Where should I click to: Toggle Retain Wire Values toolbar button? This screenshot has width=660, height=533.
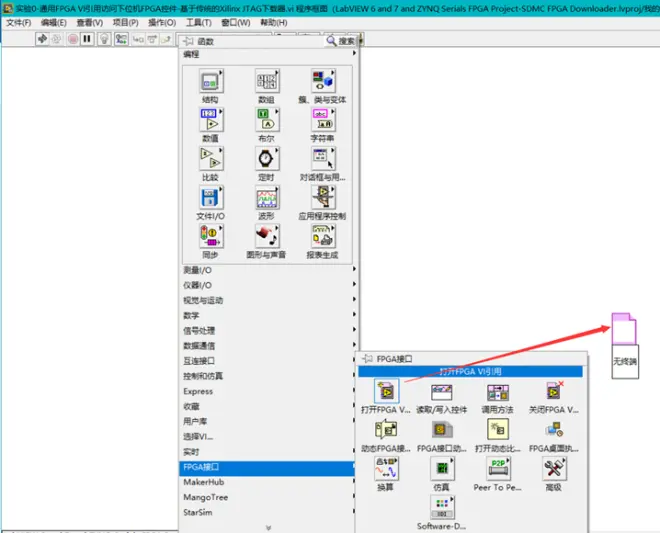pyautogui.click(x=121, y=39)
